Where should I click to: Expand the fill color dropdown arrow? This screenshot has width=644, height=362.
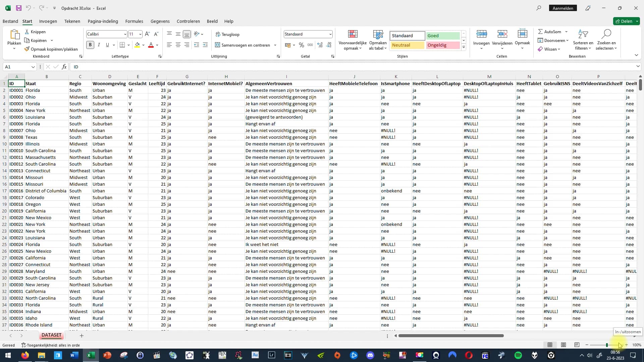[x=144, y=45]
